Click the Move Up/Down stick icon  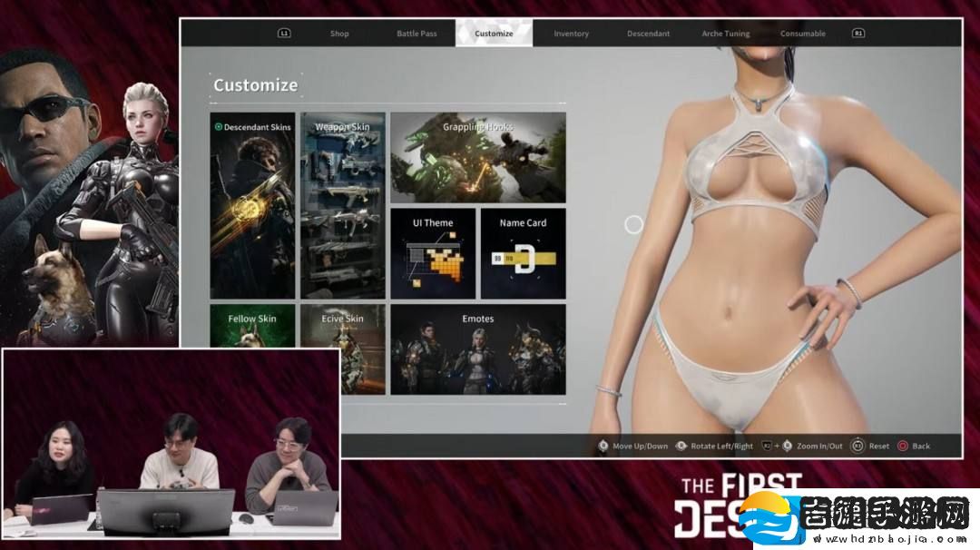[x=603, y=446]
